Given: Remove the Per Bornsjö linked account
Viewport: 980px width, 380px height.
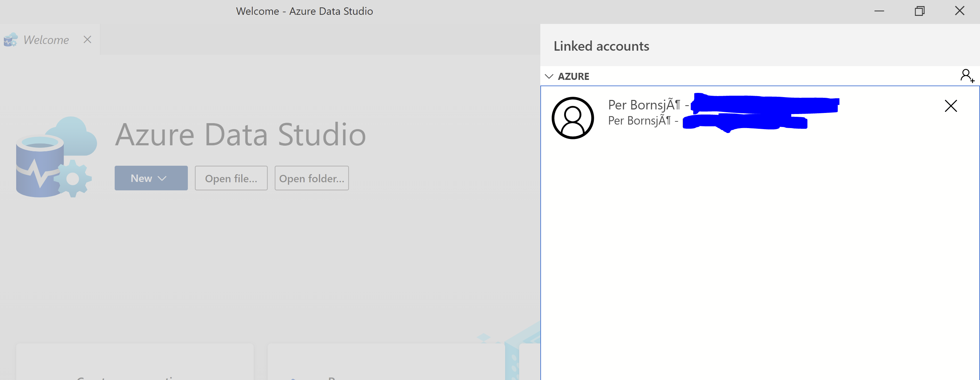Looking at the screenshot, I should [x=951, y=106].
